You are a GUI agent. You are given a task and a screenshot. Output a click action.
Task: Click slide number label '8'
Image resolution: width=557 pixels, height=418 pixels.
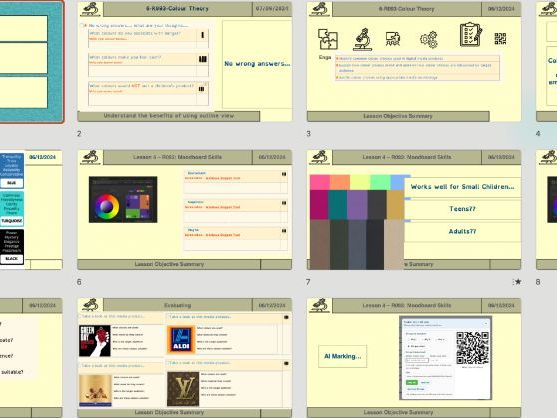538,282
